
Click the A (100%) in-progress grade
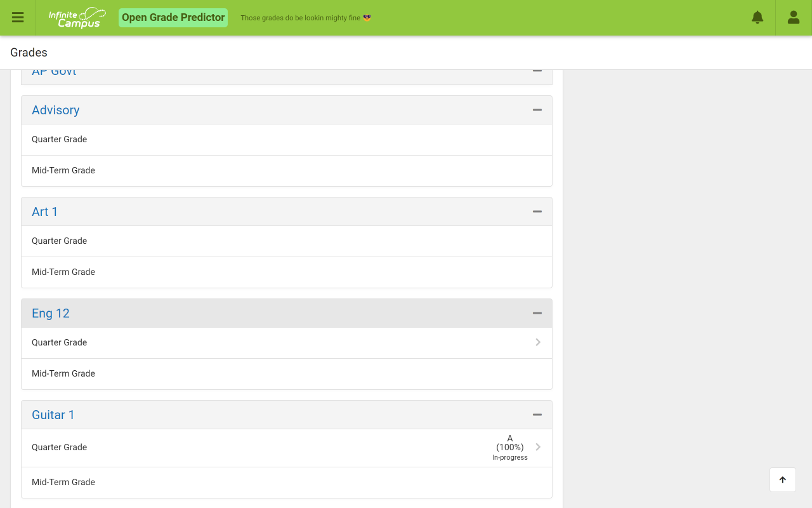tap(510, 448)
